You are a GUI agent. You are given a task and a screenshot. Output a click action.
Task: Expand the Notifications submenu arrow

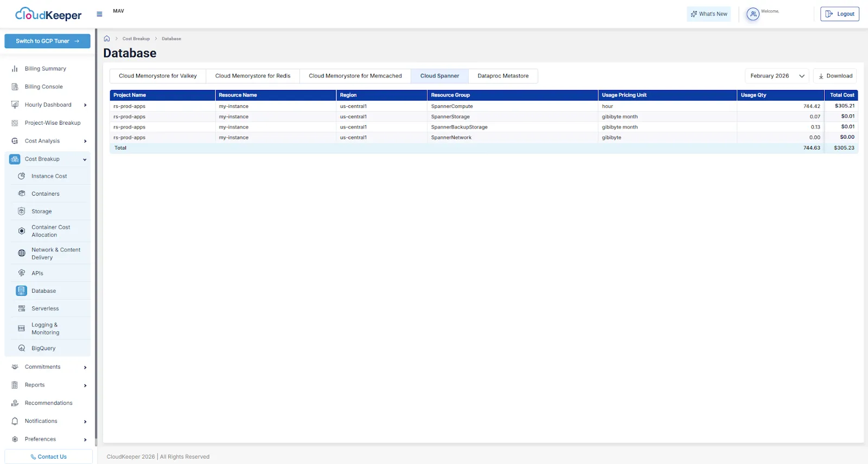pos(85,422)
